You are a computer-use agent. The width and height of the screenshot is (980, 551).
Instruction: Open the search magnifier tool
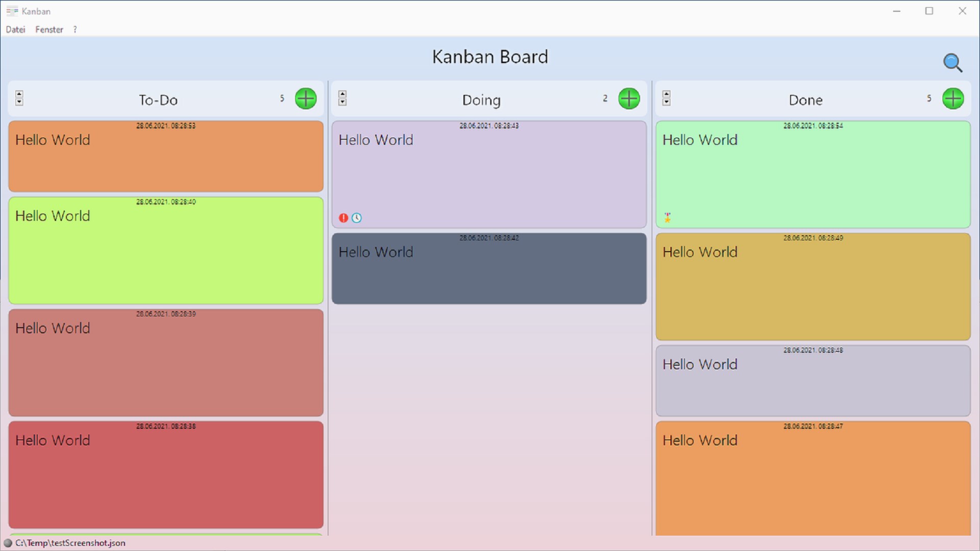pyautogui.click(x=952, y=63)
